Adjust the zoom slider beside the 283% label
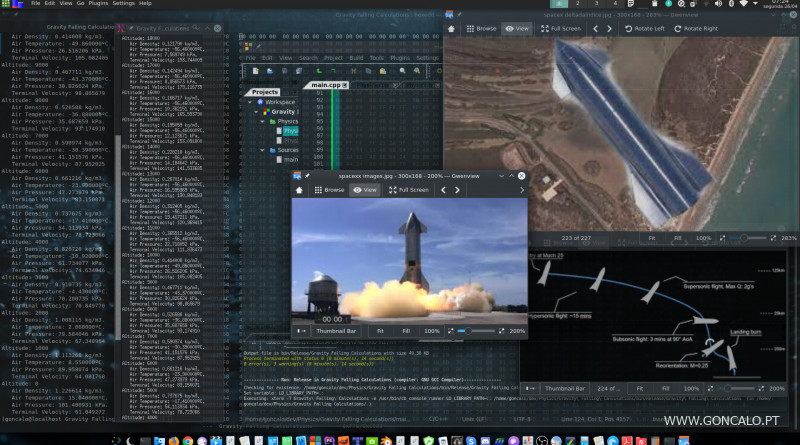 [x=747, y=238]
